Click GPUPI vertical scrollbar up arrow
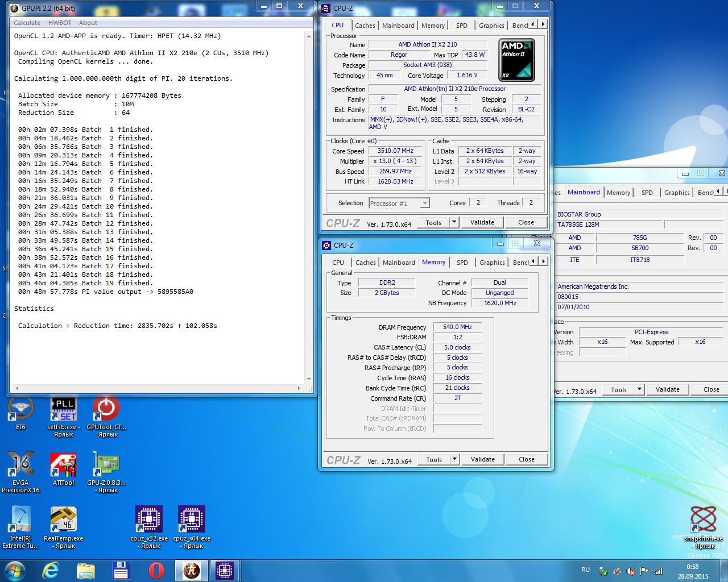 point(309,36)
